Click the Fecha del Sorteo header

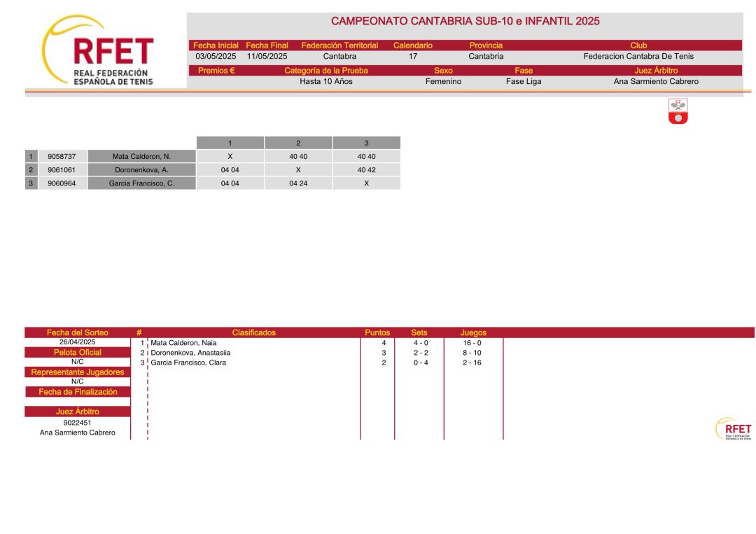[x=77, y=332]
